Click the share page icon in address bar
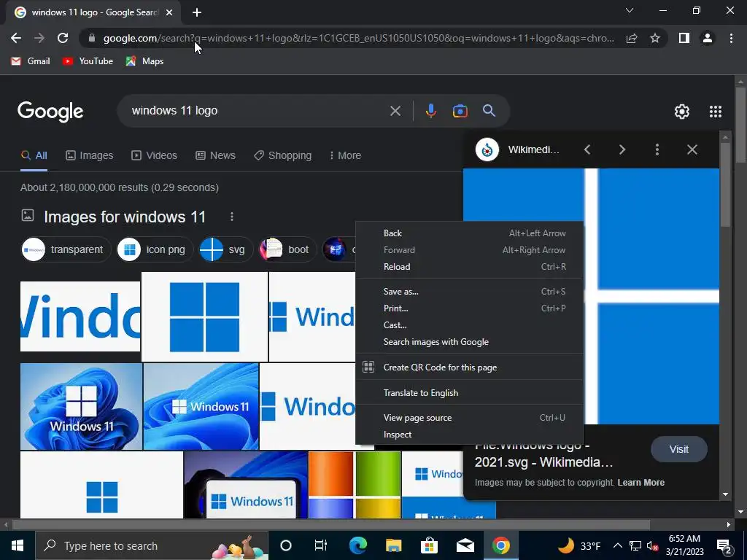 [x=632, y=38]
